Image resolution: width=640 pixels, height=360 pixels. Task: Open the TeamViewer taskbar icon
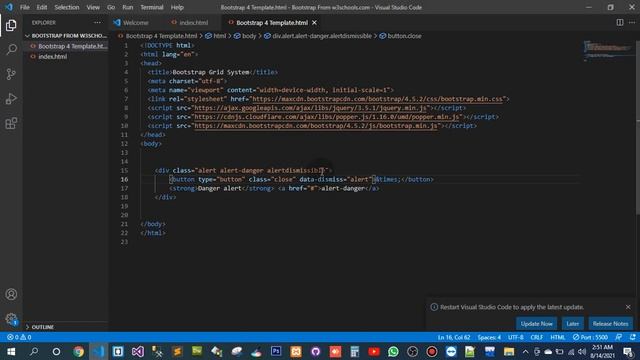coord(451,351)
